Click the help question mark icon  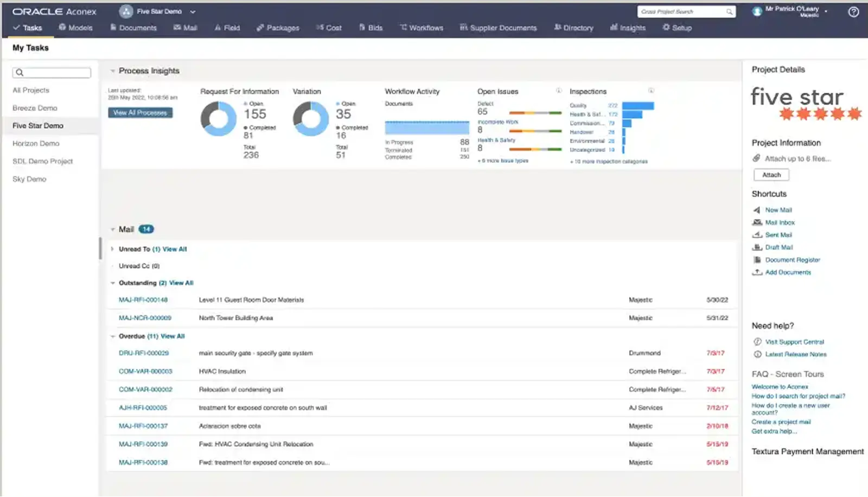click(853, 12)
